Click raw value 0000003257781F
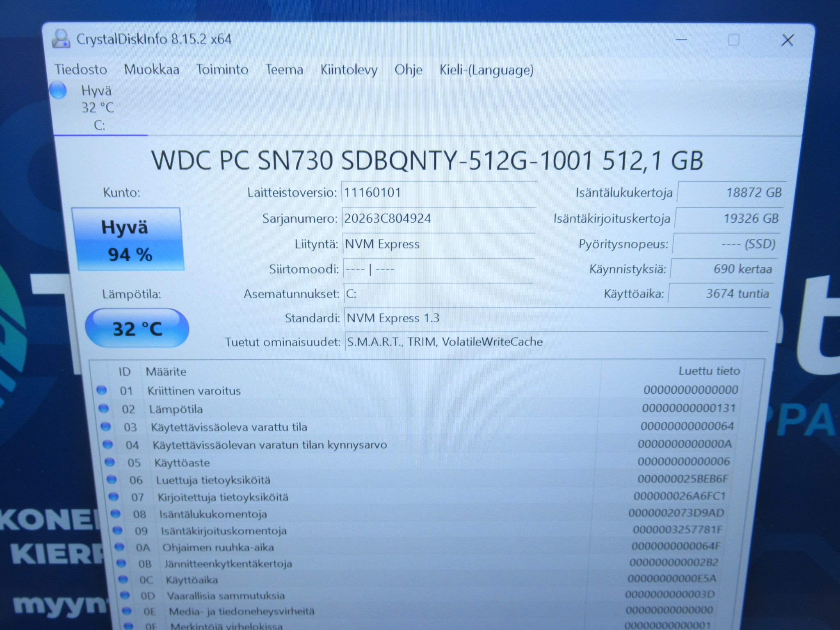The height and width of the screenshot is (630, 840). pyautogui.click(x=677, y=530)
